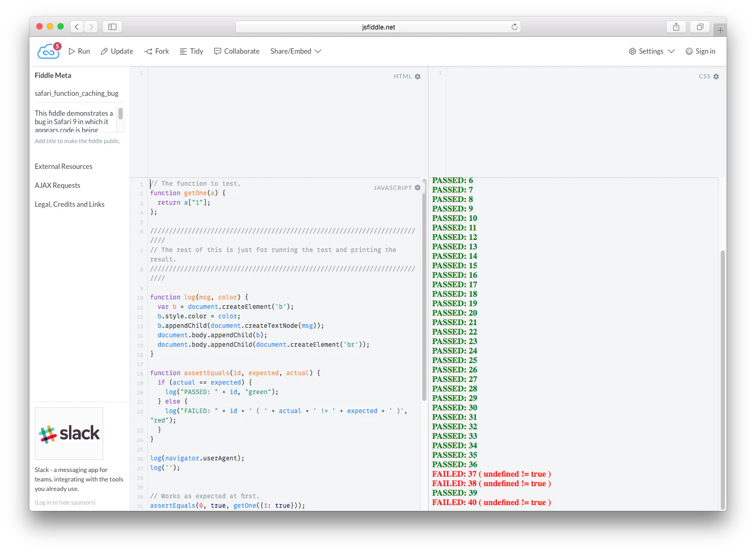Go forward using Safari forward arrow

[x=91, y=27]
